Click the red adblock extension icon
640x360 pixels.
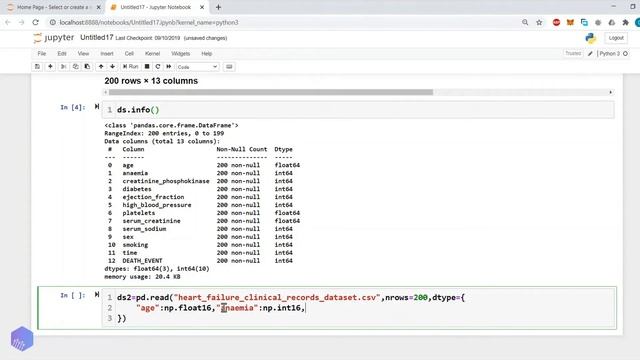click(556, 22)
